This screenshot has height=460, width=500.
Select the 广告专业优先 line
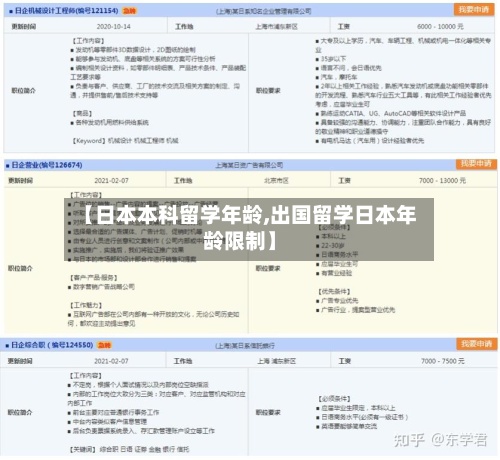[337, 300]
